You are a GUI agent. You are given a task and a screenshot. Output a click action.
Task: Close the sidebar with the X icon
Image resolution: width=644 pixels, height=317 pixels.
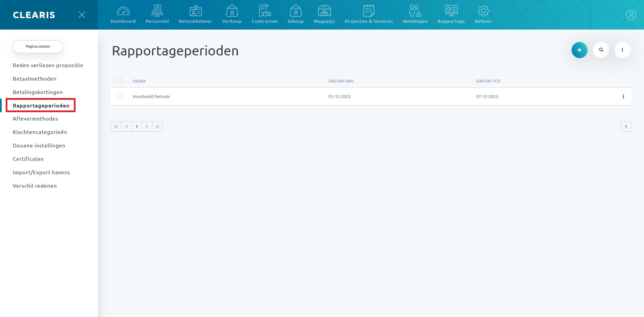82,15
